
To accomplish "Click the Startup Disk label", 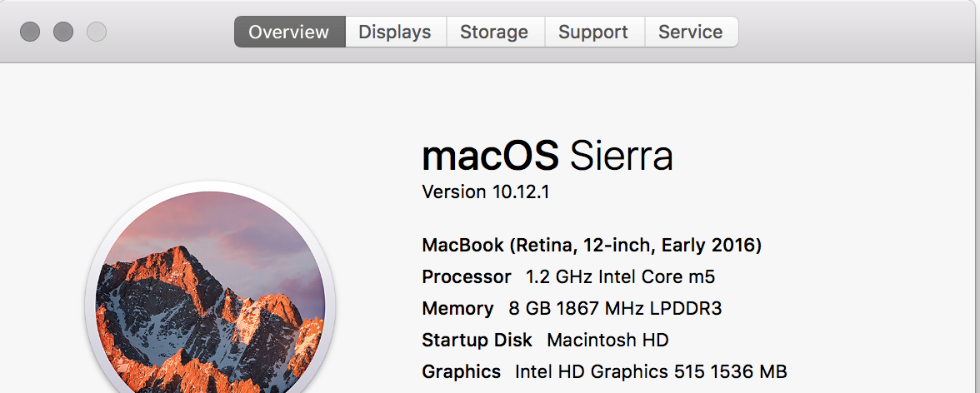I will point(477,341).
